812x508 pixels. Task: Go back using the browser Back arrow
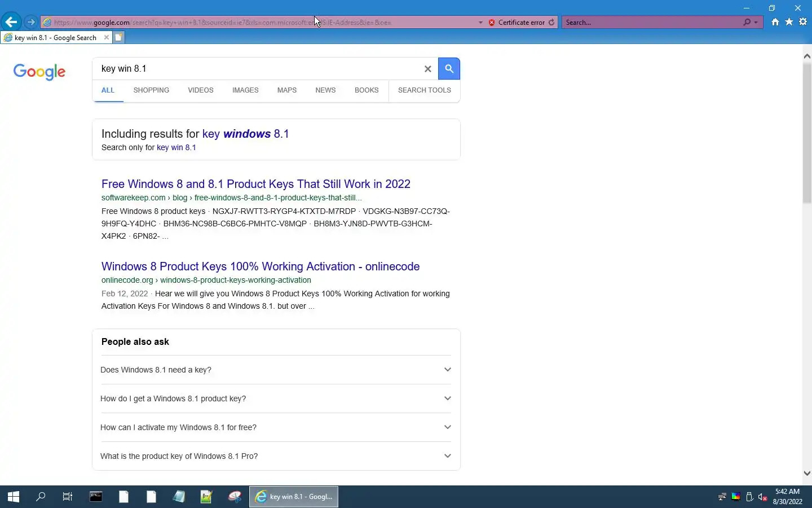pos(11,22)
